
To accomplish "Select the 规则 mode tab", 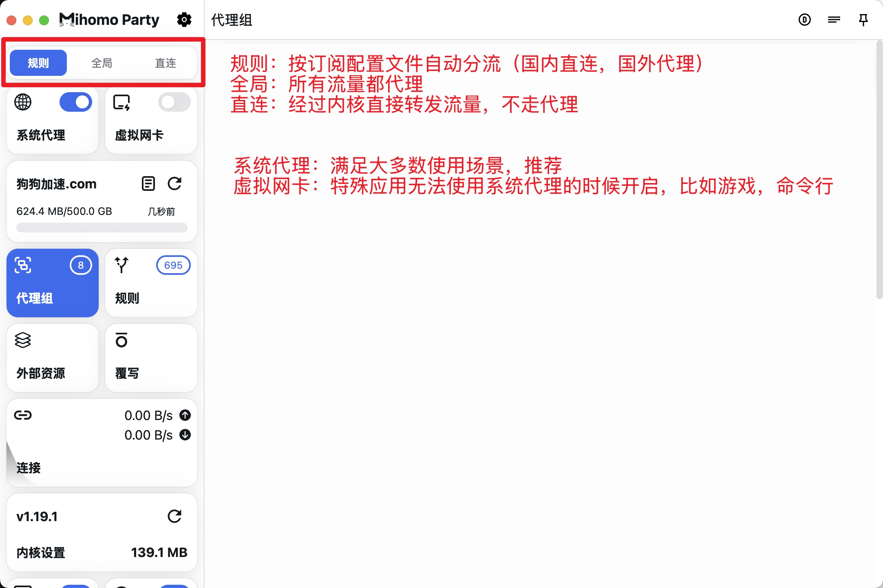I will 38,62.
